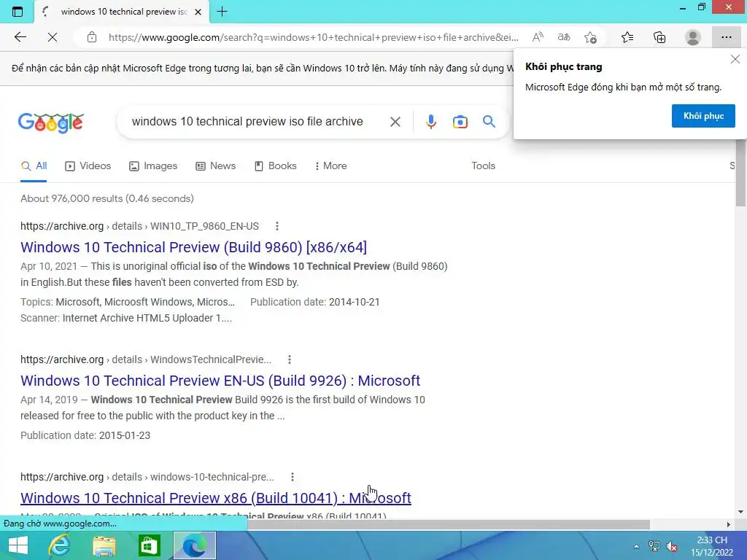Click "Publication date: 2015-01-23" text
Screen dimensions: 747x560
point(85,435)
